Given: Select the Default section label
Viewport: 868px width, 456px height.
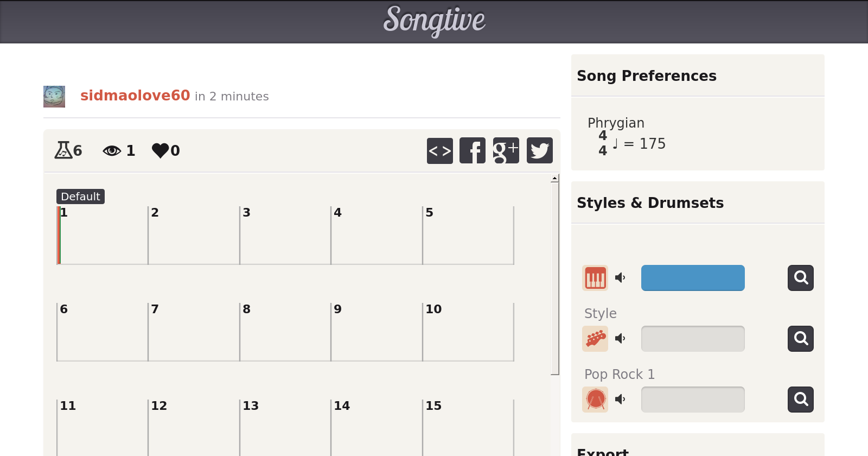Looking at the screenshot, I should pyautogui.click(x=80, y=197).
